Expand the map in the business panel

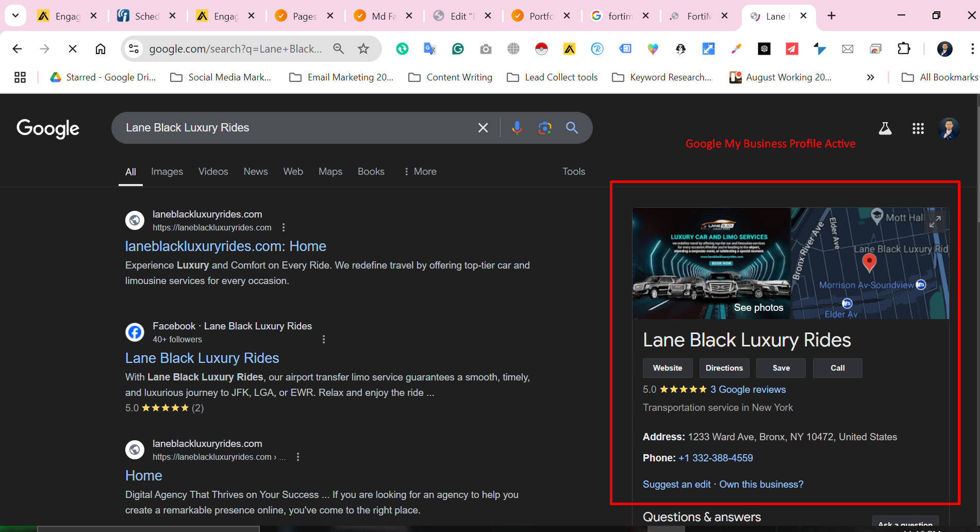click(x=935, y=221)
